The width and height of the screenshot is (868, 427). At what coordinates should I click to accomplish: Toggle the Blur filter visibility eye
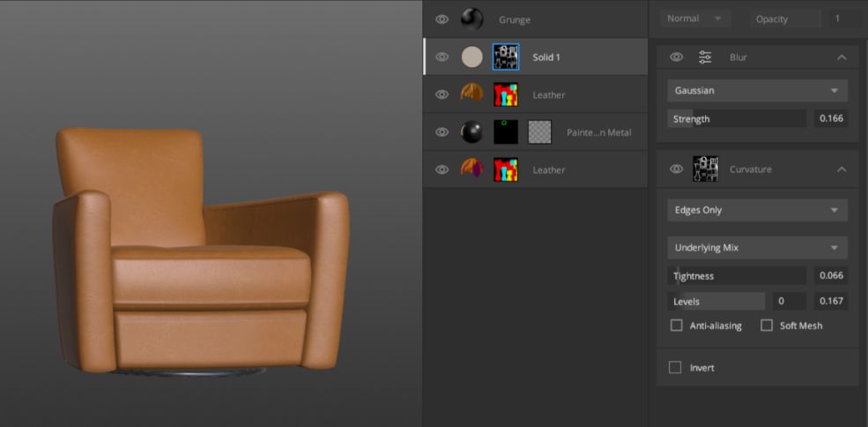pyautogui.click(x=677, y=56)
